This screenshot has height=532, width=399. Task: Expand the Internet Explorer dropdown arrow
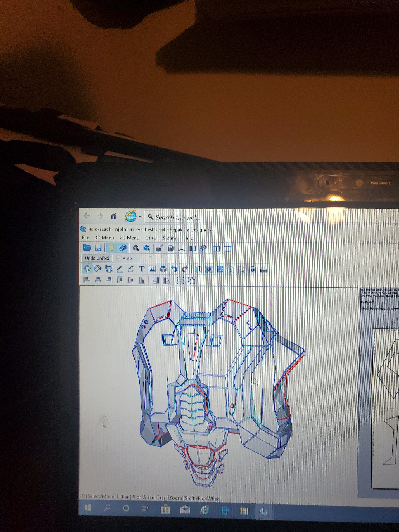(x=140, y=217)
